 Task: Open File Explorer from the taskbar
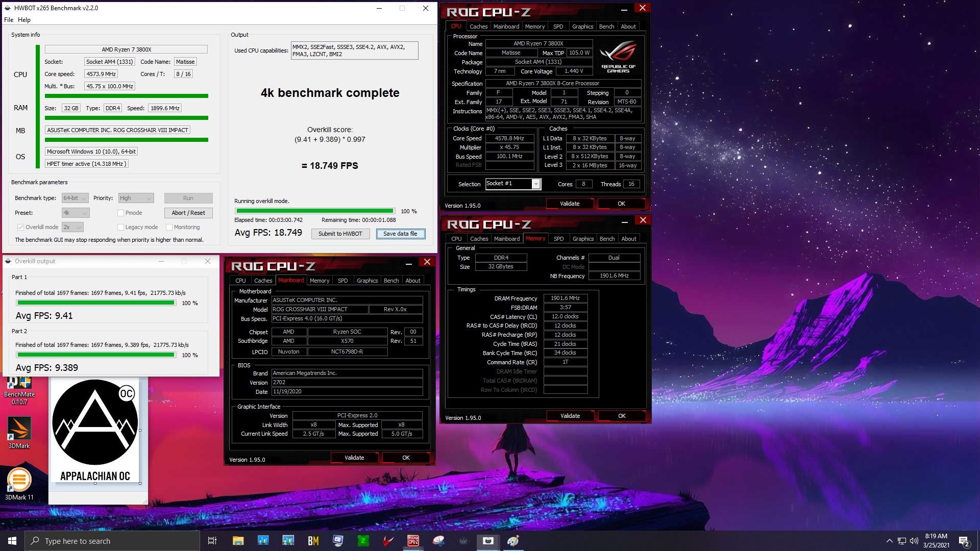238,541
